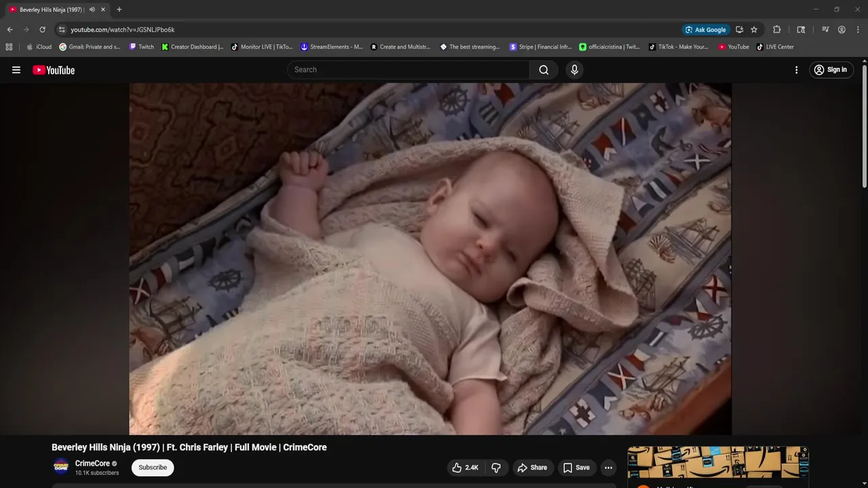Viewport: 868px width, 488px height.
Task: Click the Beverley Hills Ninja video title
Action: [x=189, y=447]
